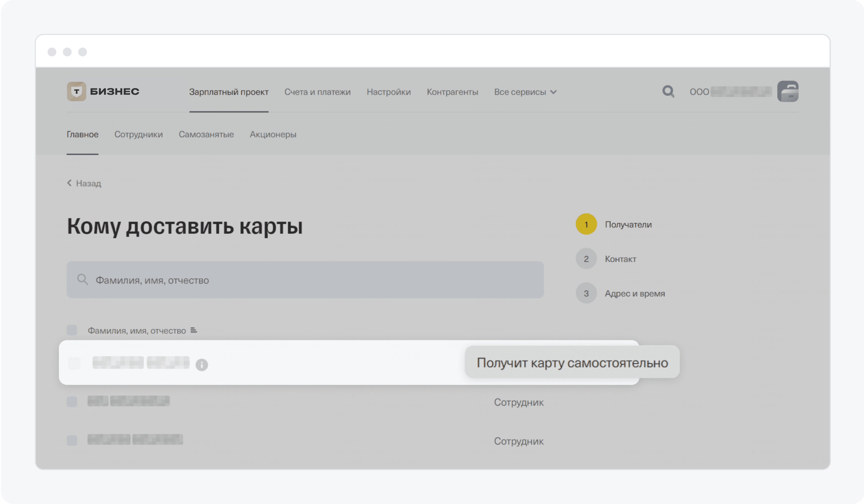This screenshot has height=504, width=864.
Task: Click the sort icon next to the name column
Action: (x=194, y=330)
